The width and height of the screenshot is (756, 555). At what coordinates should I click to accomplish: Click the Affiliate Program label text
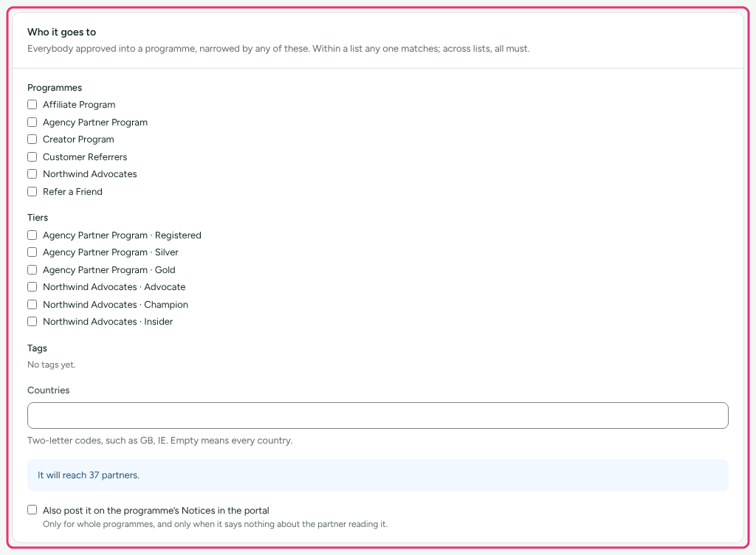tap(79, 105)
